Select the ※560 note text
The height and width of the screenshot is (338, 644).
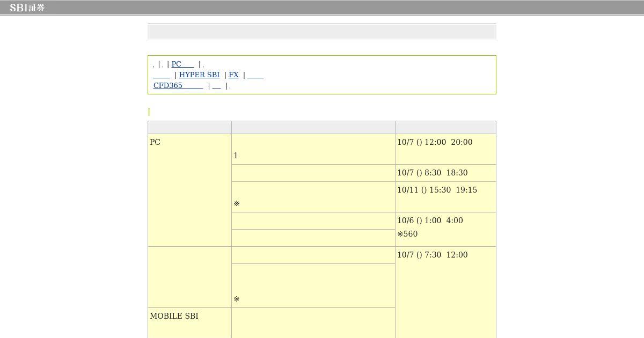click(407, 234)
